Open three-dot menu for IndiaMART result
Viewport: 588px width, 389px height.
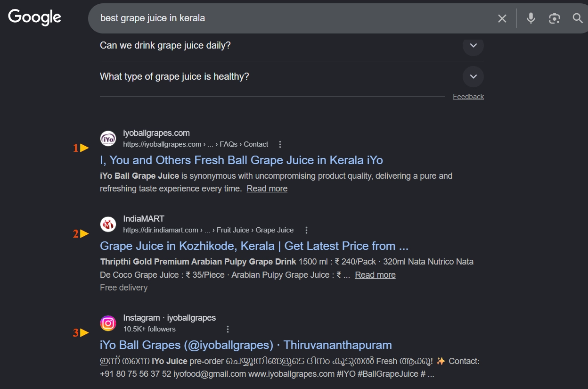click(x=306, y=230)
